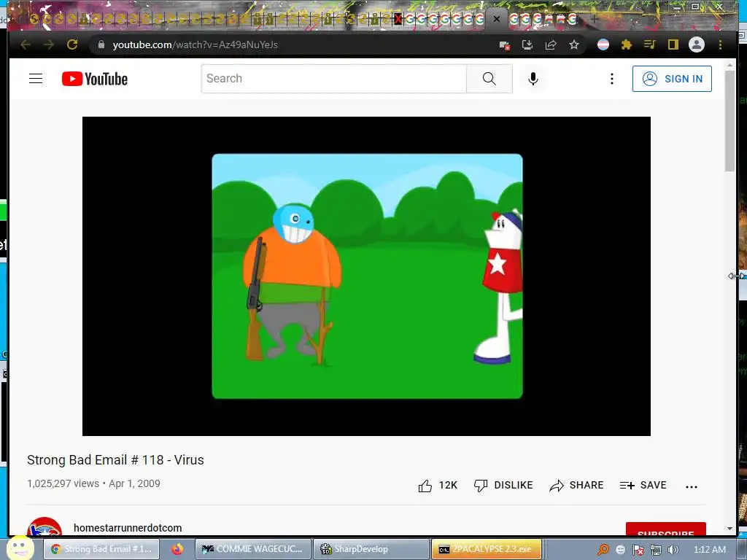
Task: Open the YouTube hamburger guide menu
Action: (36, 79)
